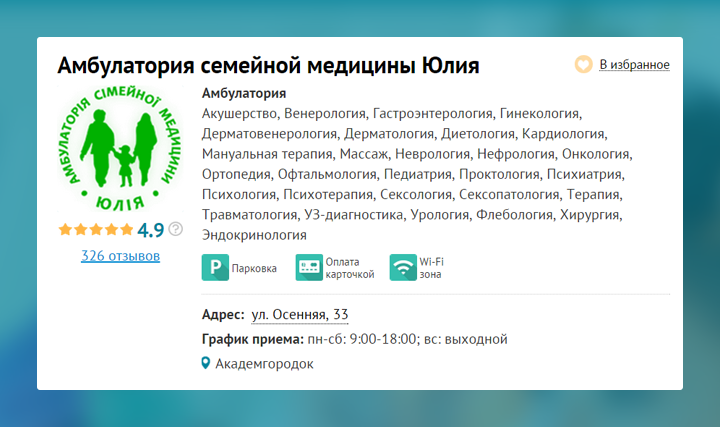The width and height of the screenshot is (720, 427).
Task: Add clinic to favorites via heart icon
Action: pos(584,64)
